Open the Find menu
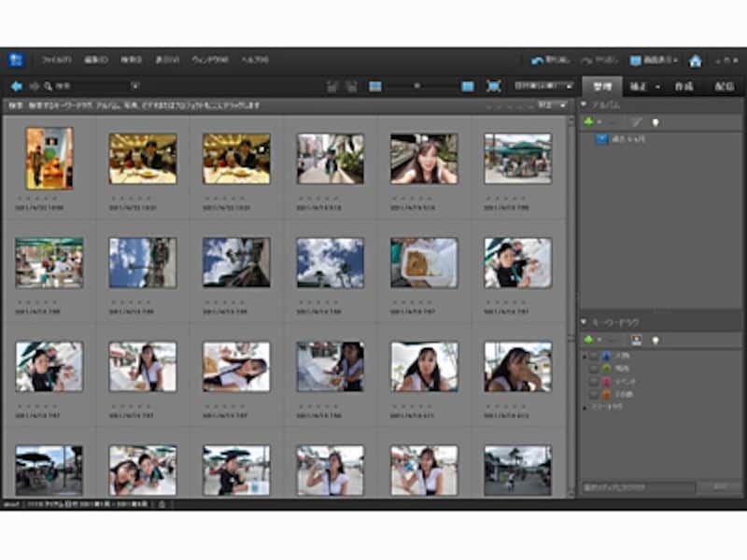Image resolution: width=747 pixels, height=560 pixels. coord(131,60)
